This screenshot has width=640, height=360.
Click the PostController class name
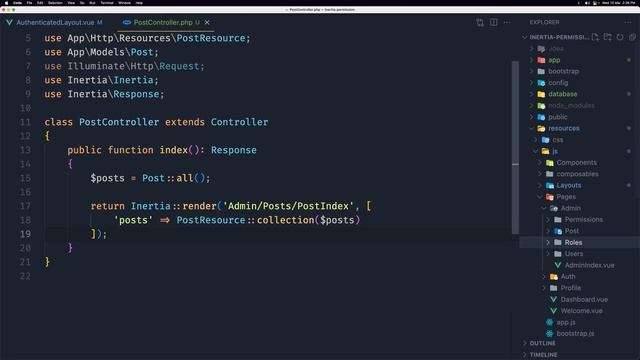(x=119, y=122)
